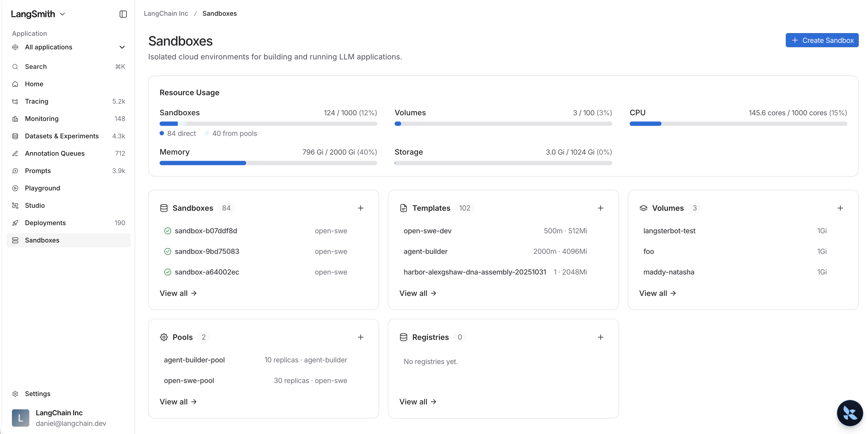Screen dimensions: 868x434
Task: Select the Studio icon
Action: [15, 205]
